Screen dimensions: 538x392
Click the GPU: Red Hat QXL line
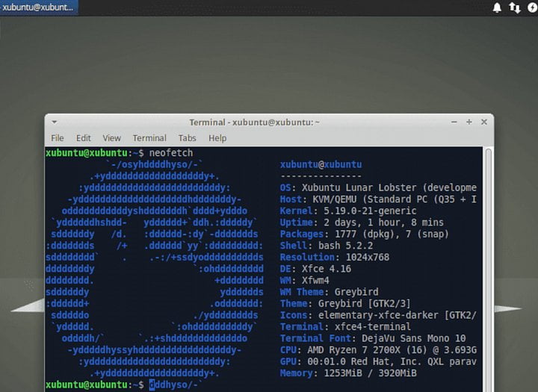[x=378, y=362]
